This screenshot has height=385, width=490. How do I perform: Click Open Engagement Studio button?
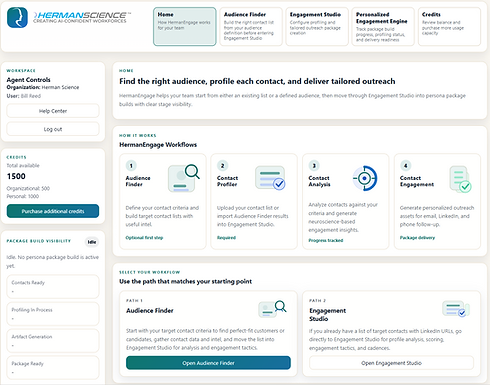click(x=391, y=363)
